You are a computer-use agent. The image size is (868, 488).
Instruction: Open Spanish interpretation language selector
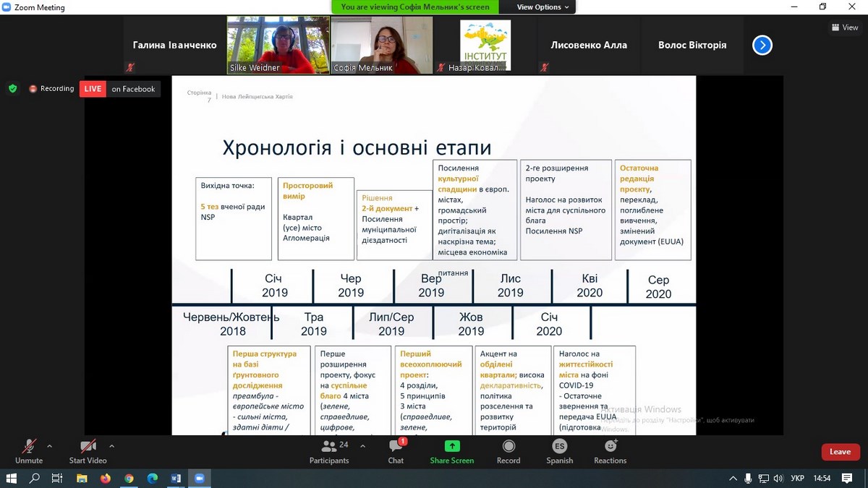[x=559, y=447]
